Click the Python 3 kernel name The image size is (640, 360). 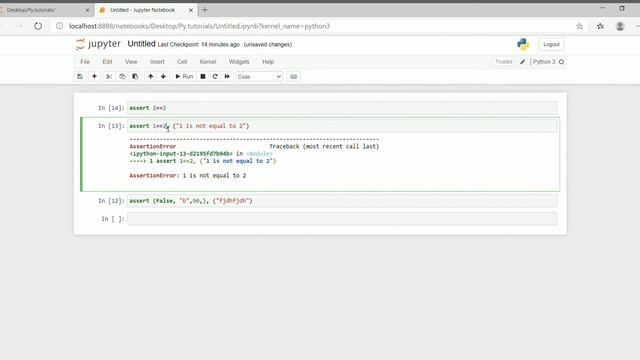(544, 62)
